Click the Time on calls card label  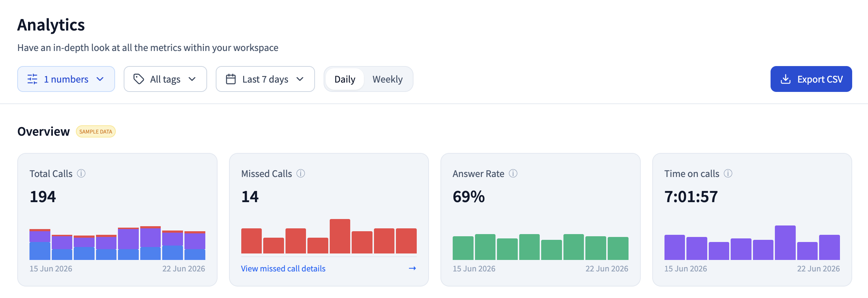click(x=692, y=174)
